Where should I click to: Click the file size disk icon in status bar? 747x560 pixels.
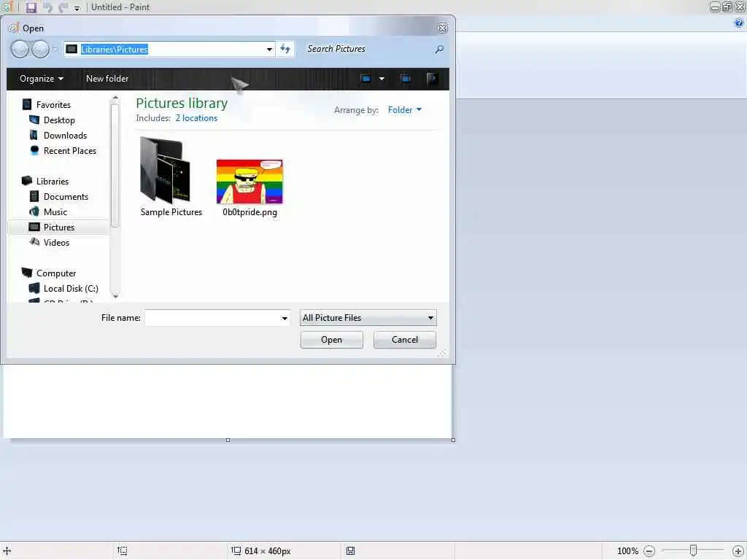tap(351, 551)
